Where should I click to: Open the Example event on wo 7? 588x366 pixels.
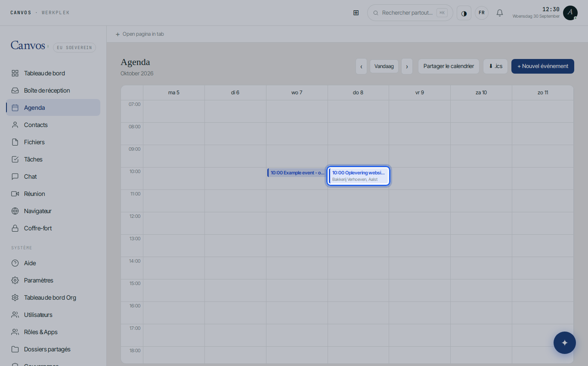[x=297, y=173]
